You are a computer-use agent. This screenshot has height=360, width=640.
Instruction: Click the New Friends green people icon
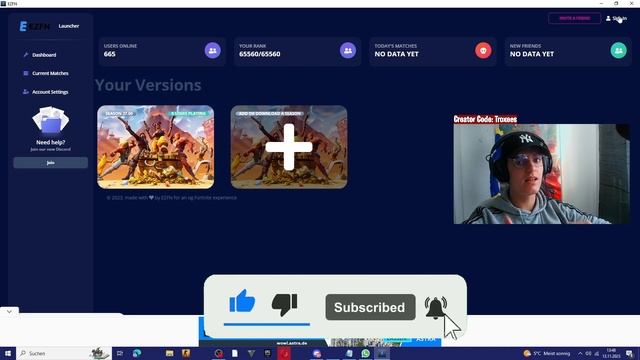pyautogui.click(x=618, y=51)
